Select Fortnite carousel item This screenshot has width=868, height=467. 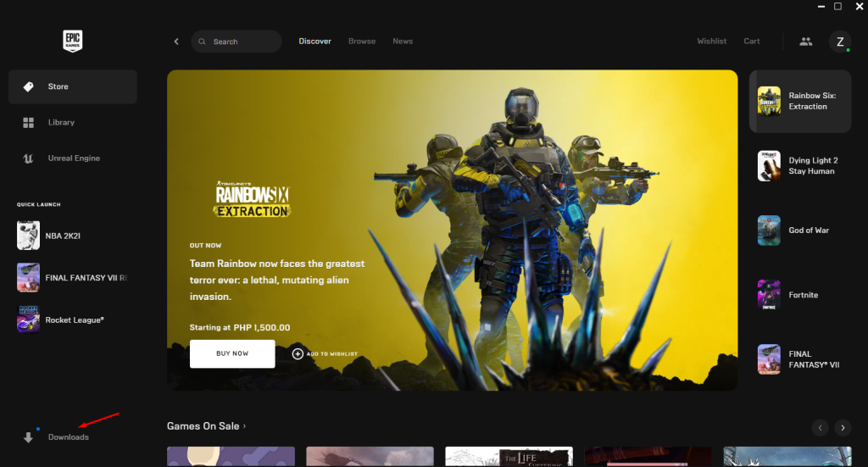click(800, 295)
